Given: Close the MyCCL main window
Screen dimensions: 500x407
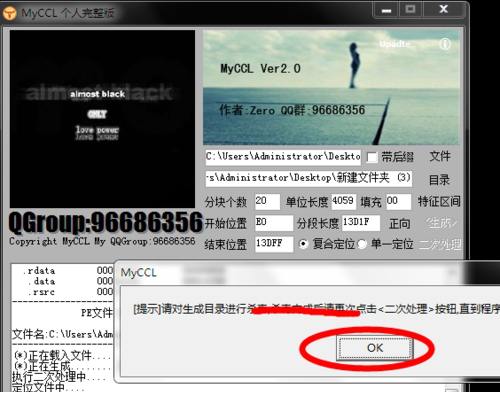Looking at the screenshot, I should [x=443, y=10].
